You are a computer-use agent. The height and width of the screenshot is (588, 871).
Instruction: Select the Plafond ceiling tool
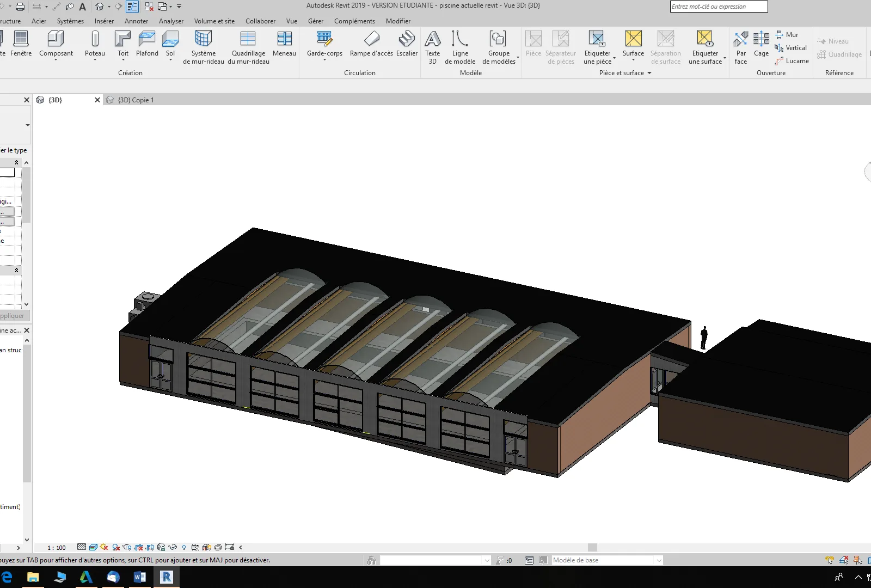click(x=147, y=44)
